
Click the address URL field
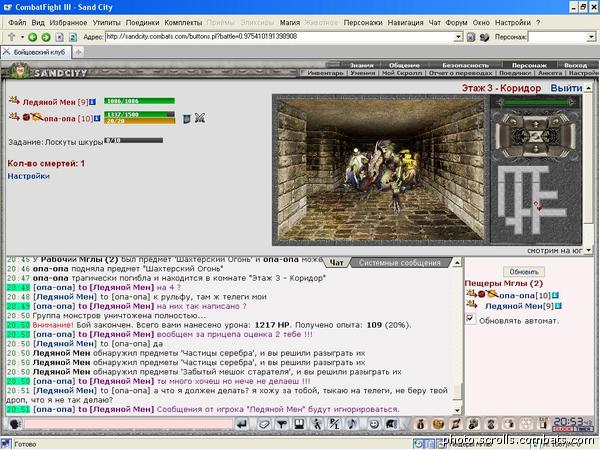coord(279,37)
